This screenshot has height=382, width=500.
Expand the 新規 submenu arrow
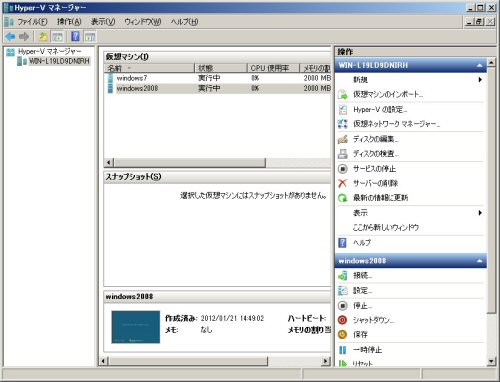(480, 80)
